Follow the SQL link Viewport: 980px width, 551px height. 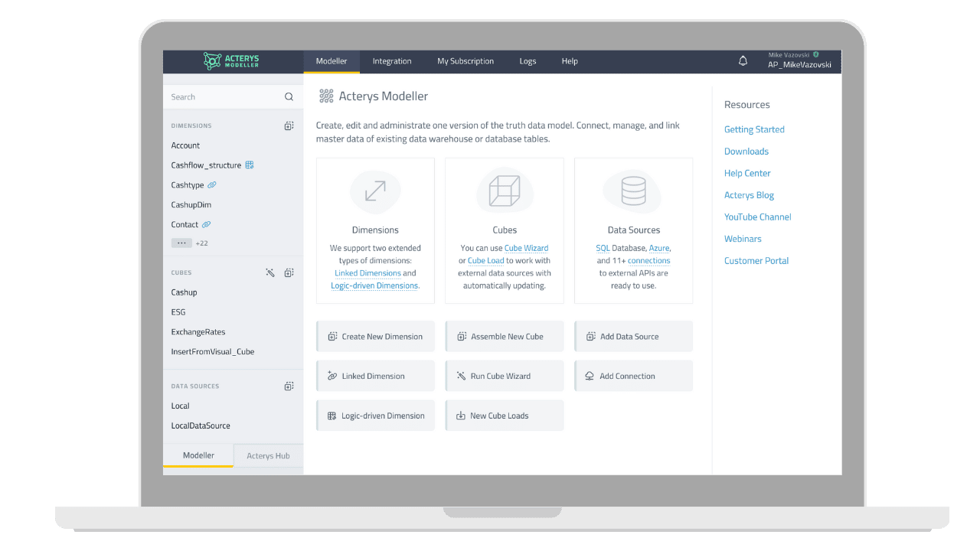(x=603, y=248)
